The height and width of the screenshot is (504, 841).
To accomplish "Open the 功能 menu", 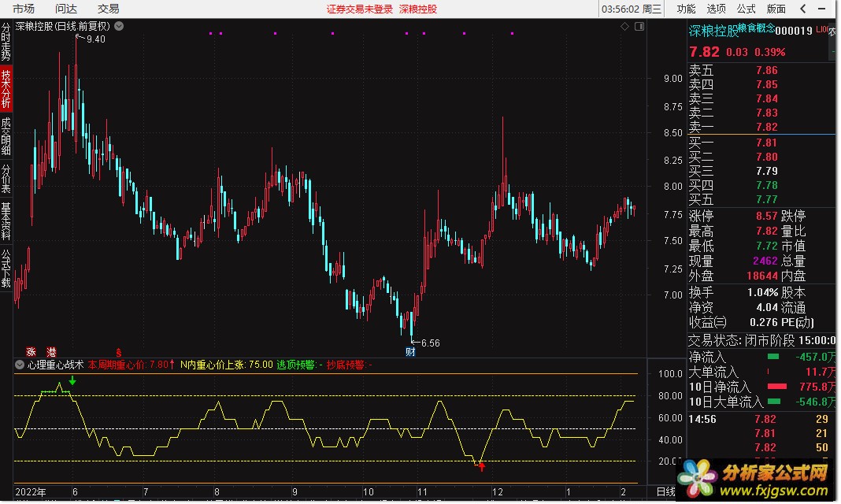I will (686, 9).
